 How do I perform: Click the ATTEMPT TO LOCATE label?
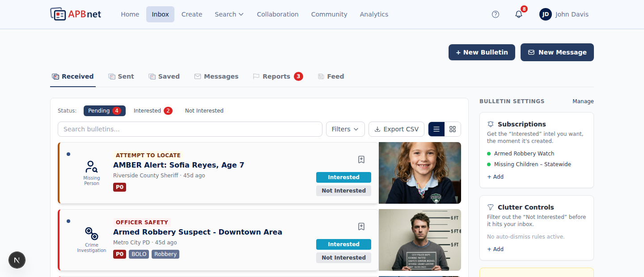148,155
